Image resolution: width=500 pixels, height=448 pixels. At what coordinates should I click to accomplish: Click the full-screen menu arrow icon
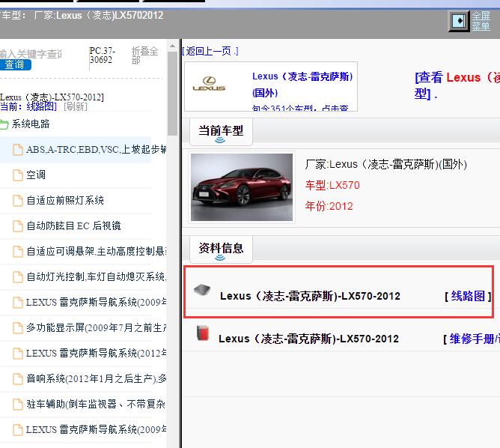point(459,21)
